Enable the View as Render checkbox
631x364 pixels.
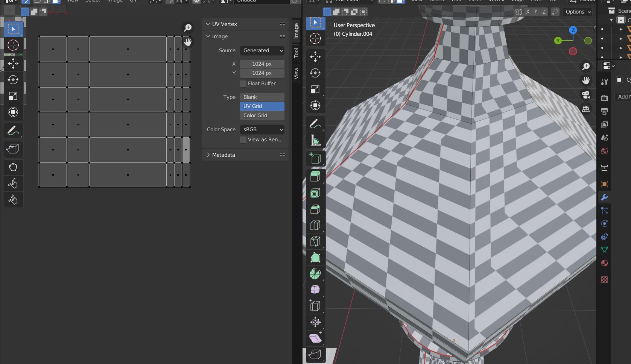243,140
